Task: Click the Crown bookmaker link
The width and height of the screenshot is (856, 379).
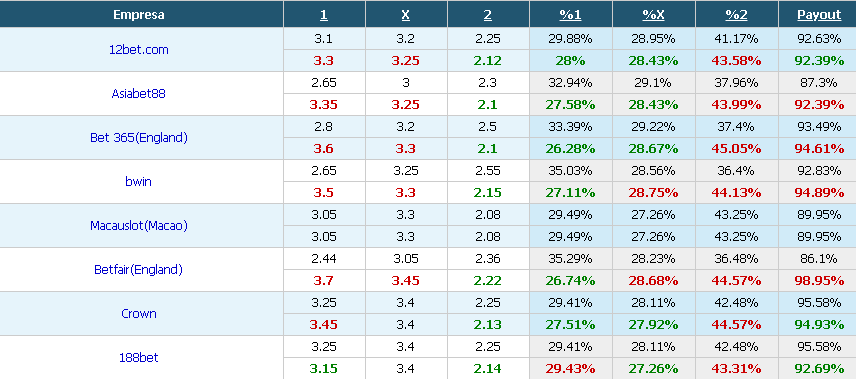Action: [139, 313]
